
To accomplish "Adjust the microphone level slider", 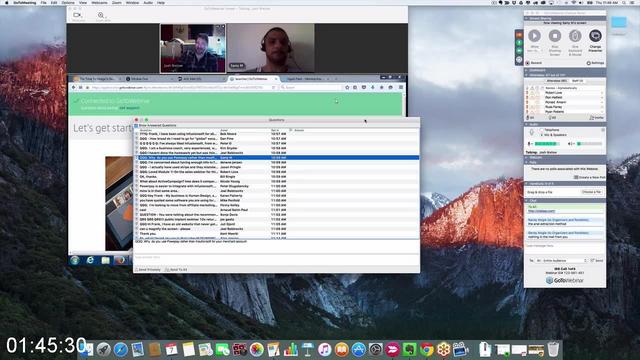I will (x=547, y=144).
